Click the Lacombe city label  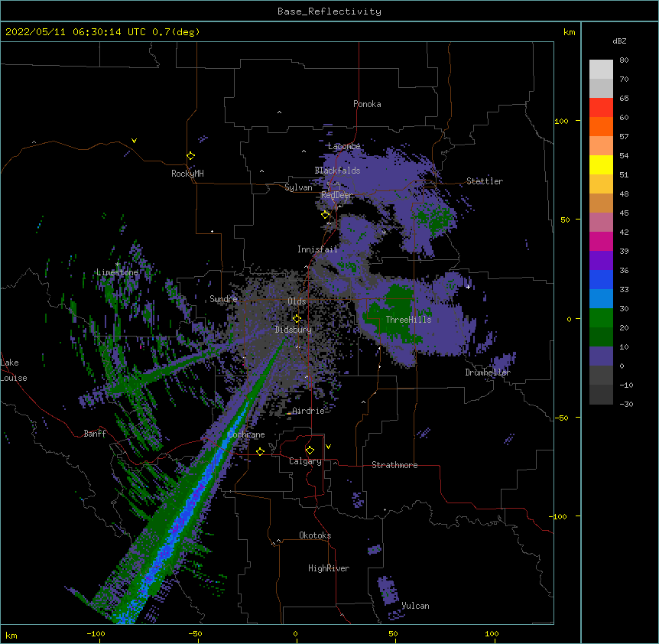click(x=344, y=146)
